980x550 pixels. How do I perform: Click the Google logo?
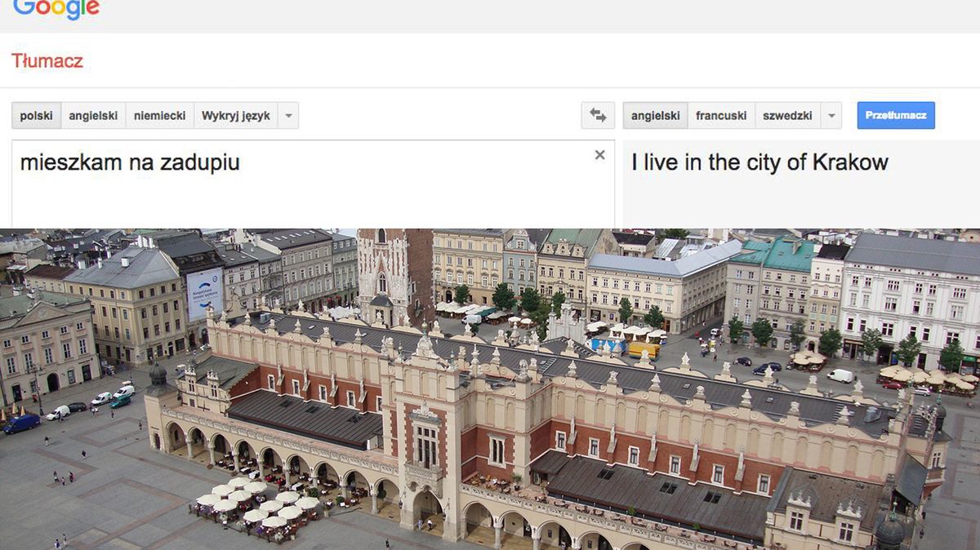(56, 9)
